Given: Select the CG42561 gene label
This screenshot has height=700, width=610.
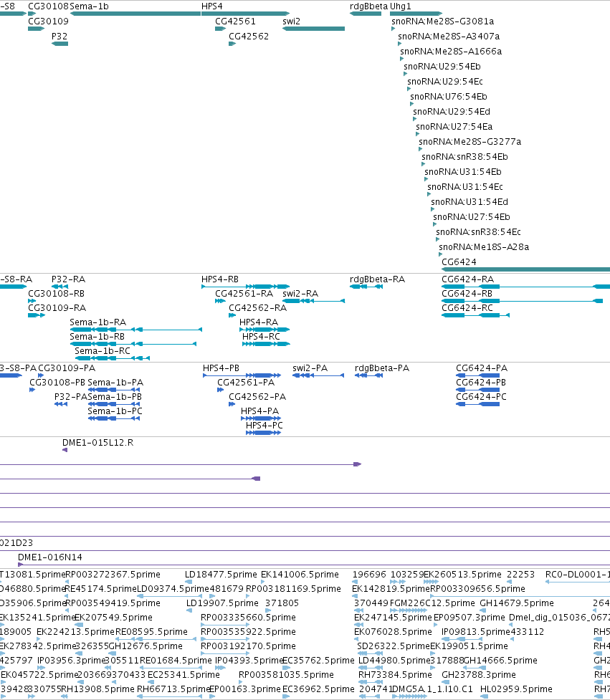Looking at the screenshot, I should [x=235, y=21].
